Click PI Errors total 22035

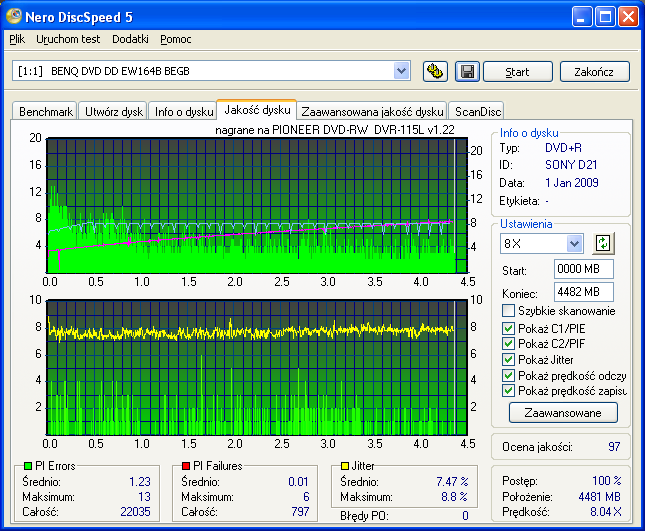[x=135, y=512]
